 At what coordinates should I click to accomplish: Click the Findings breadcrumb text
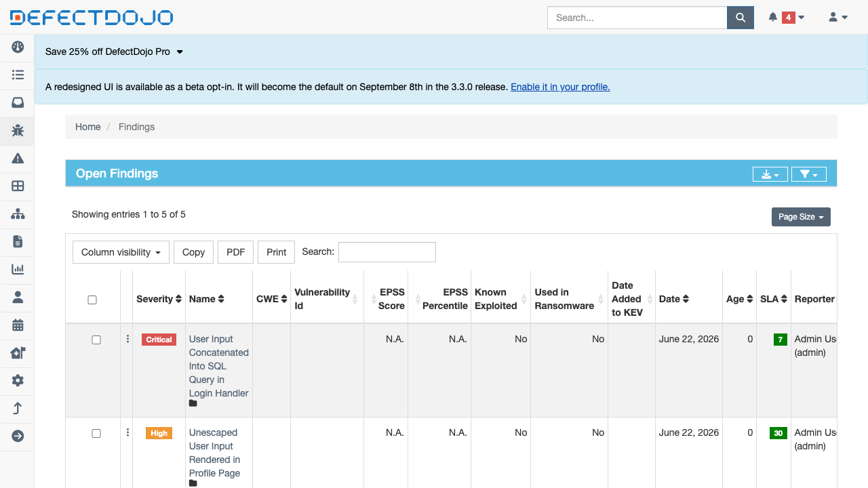coord(136,127)
